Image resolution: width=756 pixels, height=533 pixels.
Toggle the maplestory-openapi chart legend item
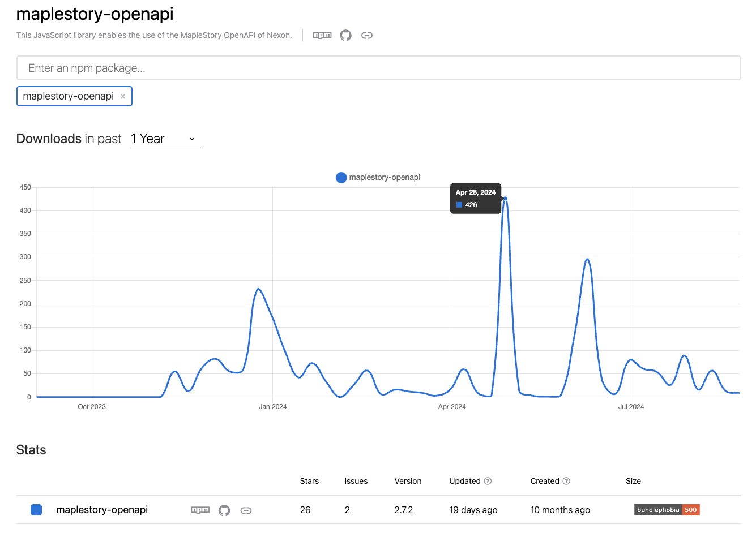(x=378, y=177)
